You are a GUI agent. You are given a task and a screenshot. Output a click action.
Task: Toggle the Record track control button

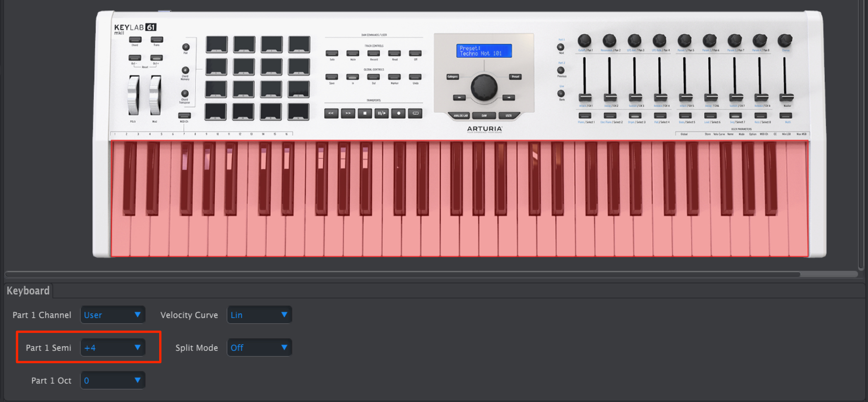[374, 53]
